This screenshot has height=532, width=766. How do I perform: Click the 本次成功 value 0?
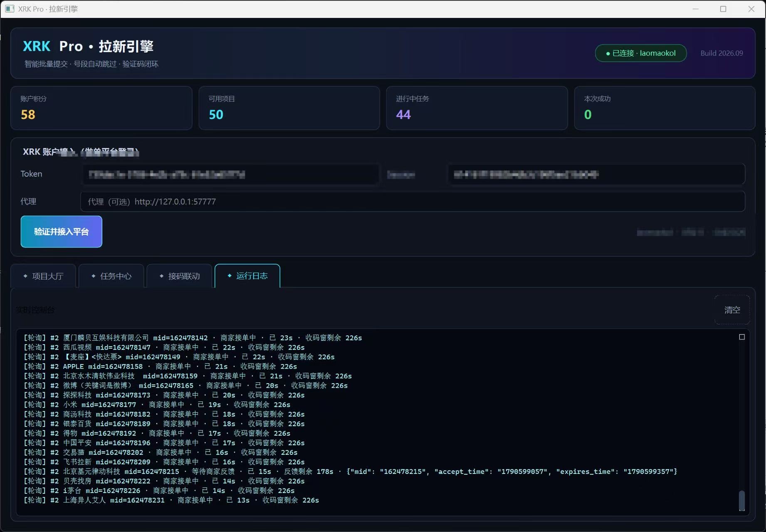[x=588, y=115]
